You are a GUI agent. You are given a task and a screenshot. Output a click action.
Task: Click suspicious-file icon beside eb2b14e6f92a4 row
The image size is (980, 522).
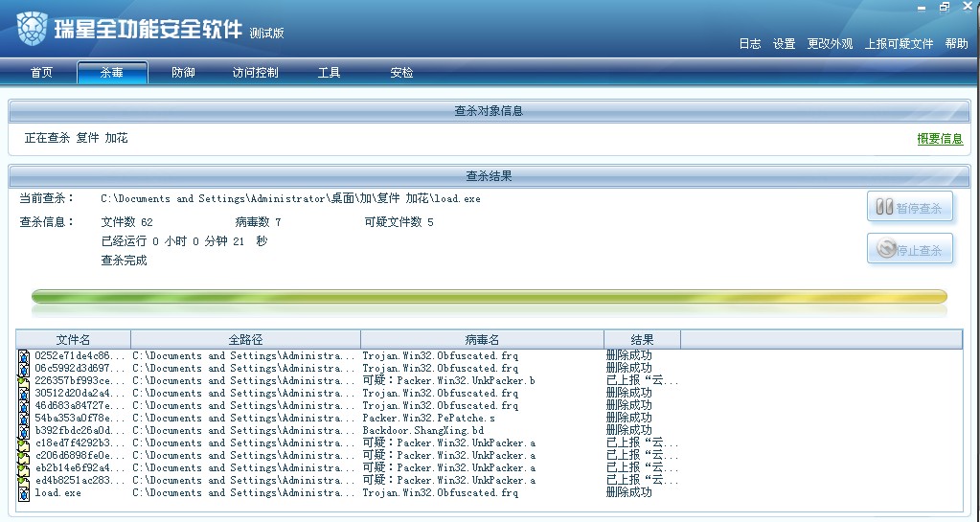pos(24,469)
